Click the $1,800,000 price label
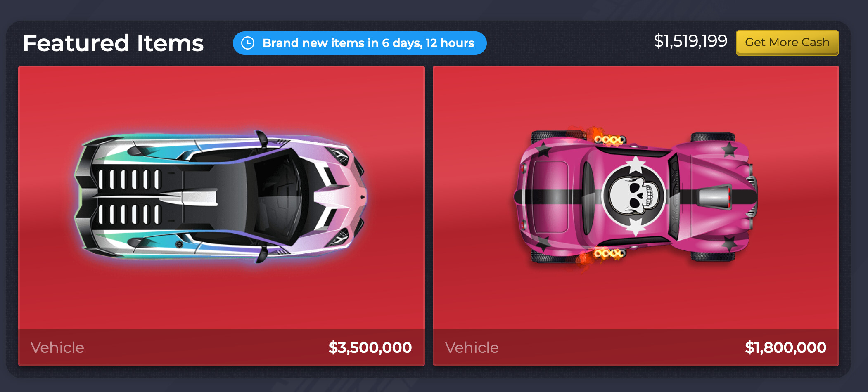Viewport: 868px width, 392px height. (x=785, y=347)
